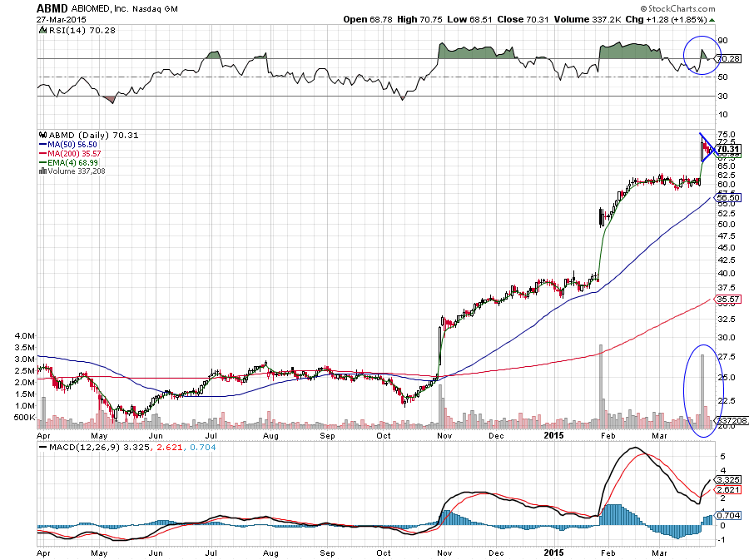The width and height of the screenshot is (749, 560).
Task: Click the green EMA(4) legend line
Action: tap(42, 163)
